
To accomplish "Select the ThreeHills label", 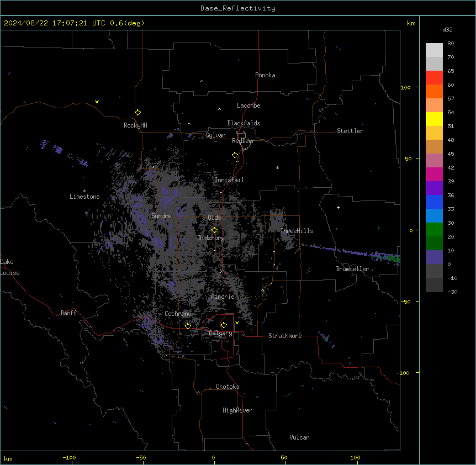I will tap(297, 231).
